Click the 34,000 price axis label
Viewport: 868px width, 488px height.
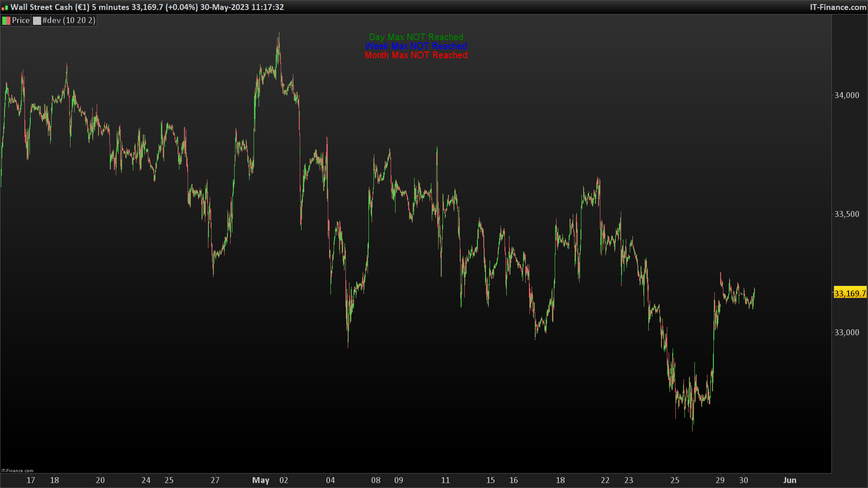tap(846, 95)
